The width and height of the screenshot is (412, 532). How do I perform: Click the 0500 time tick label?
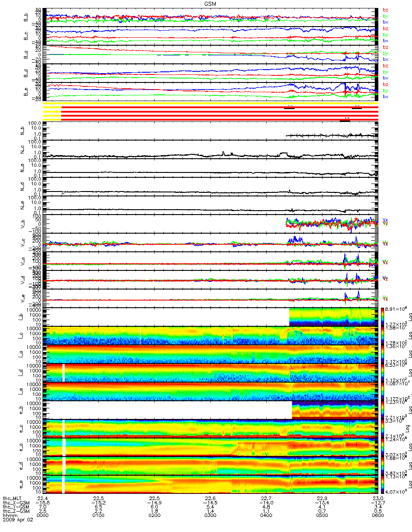[322, 516]
